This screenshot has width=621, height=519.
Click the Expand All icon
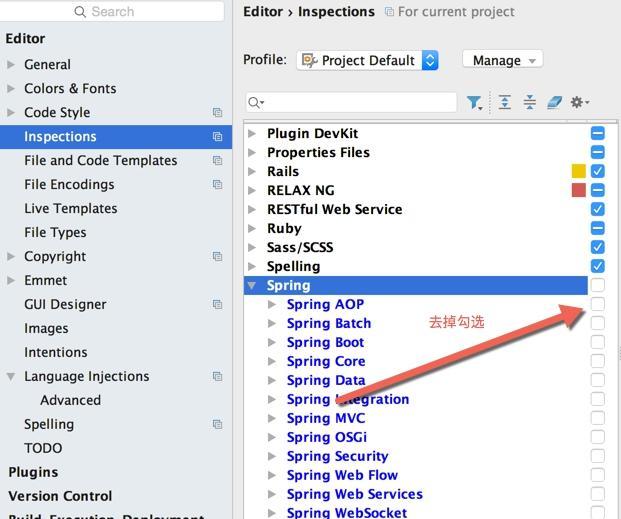pos(505,103)
